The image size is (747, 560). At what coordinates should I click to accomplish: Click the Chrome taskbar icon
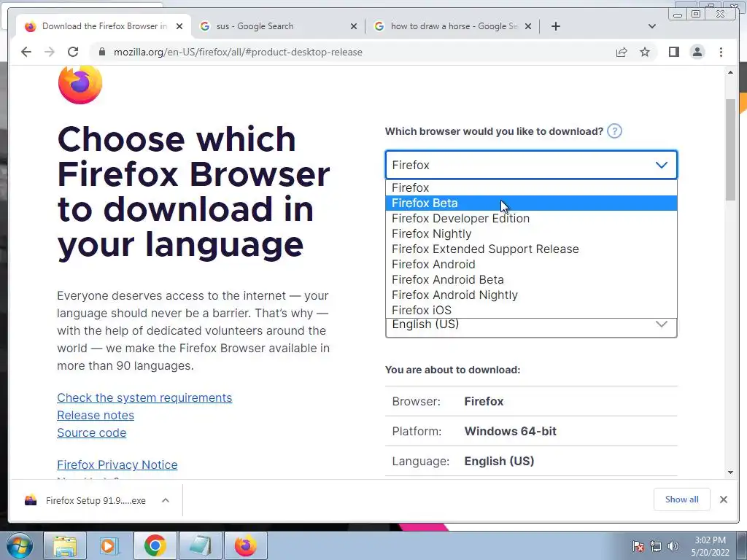pyautogui.click(x=155, y=545)
